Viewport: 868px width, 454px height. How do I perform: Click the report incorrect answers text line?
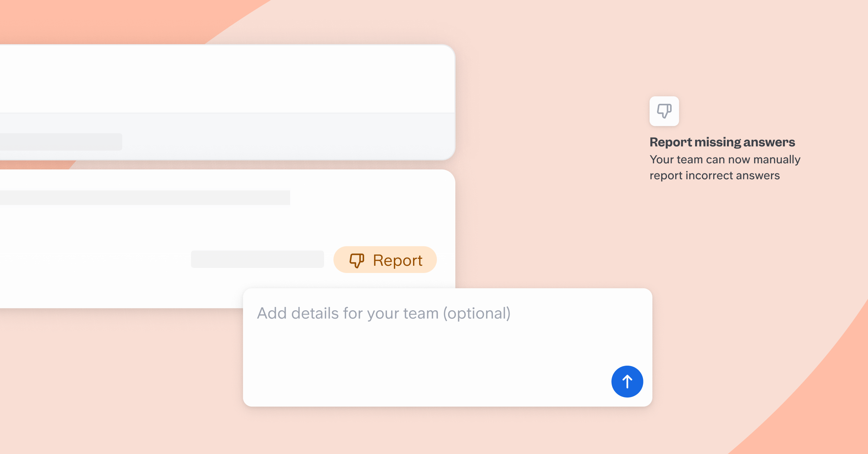(714, 175)
